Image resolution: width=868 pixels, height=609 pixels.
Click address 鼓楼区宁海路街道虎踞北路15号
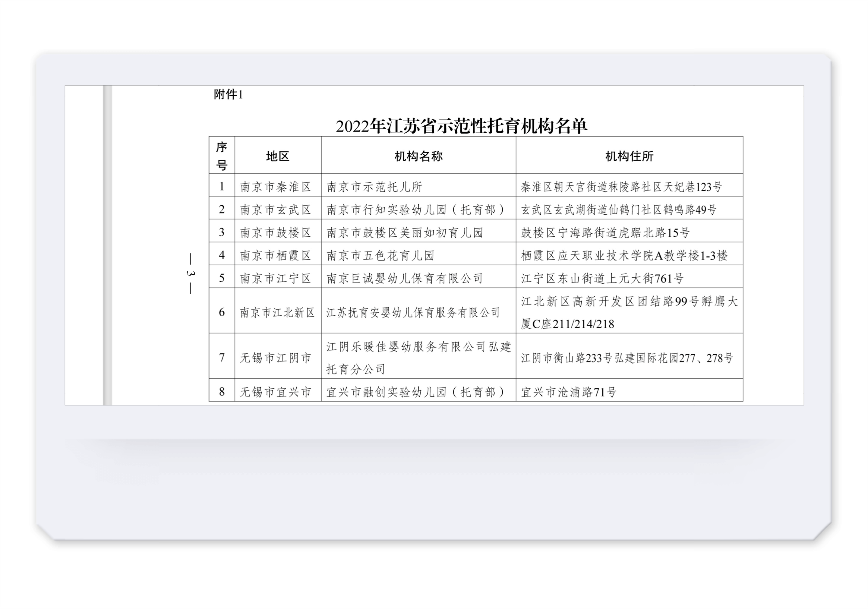coord(605,232)
